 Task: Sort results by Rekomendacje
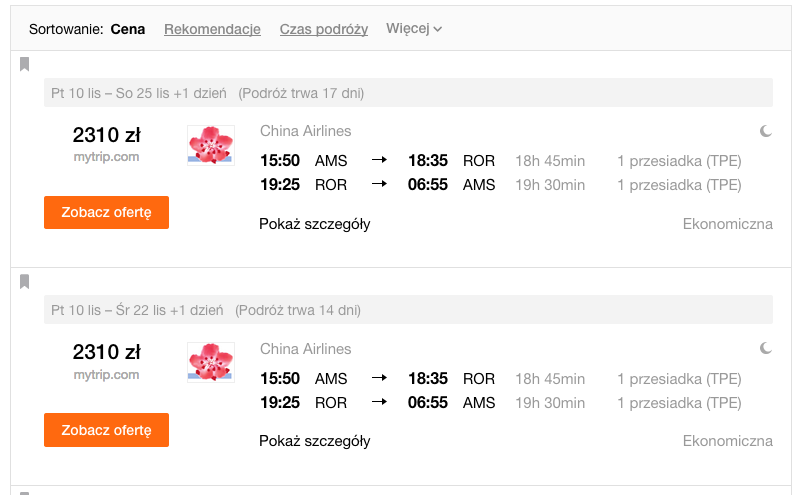pos(212,29)
